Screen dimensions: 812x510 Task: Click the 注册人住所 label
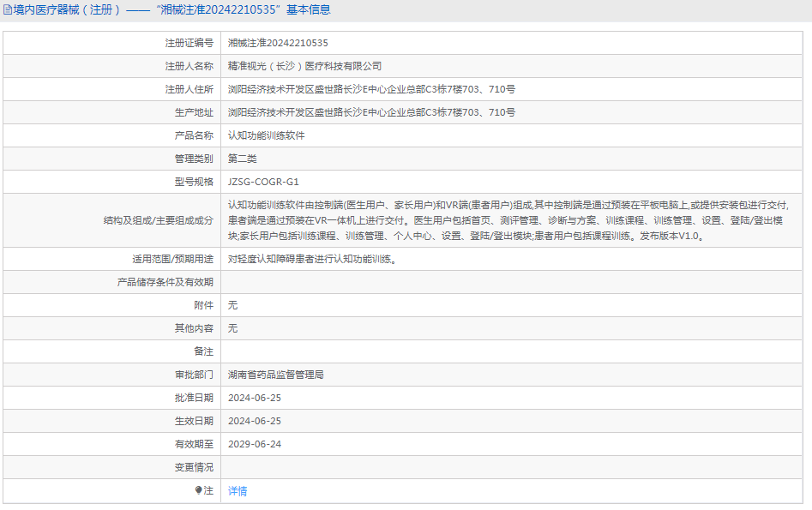pos(189,89)
